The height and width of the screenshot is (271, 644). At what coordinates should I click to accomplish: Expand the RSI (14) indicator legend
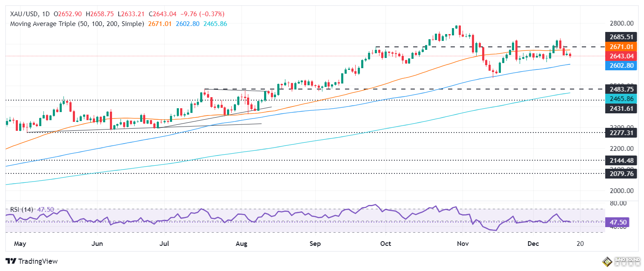(22, 210)
